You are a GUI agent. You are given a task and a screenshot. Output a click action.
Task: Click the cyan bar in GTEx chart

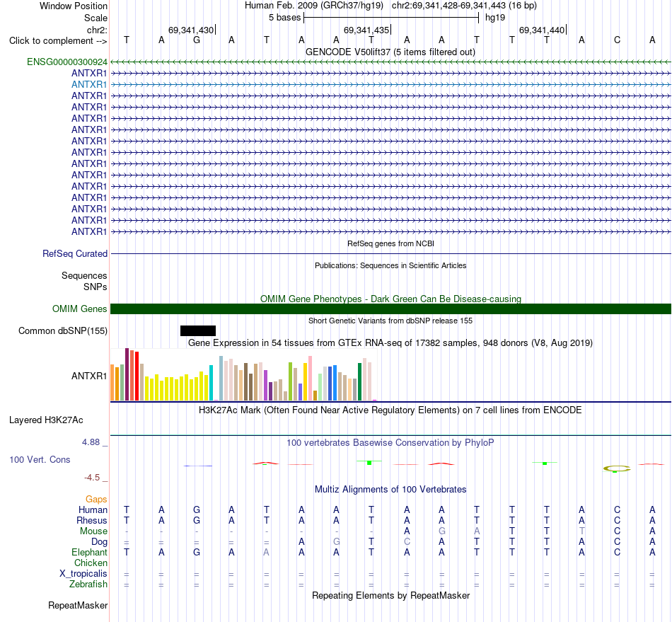211,383
